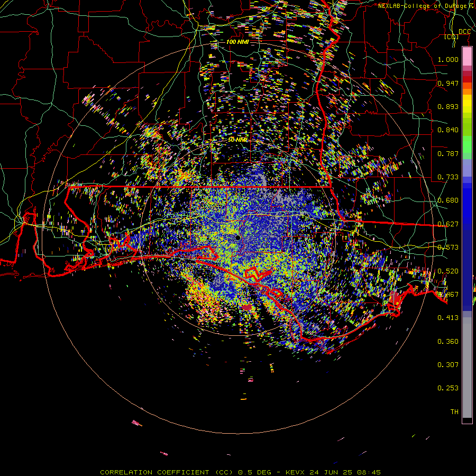Click the TH threshold label in legend
The width and height of the screenshot is (476, 476).
454,412
